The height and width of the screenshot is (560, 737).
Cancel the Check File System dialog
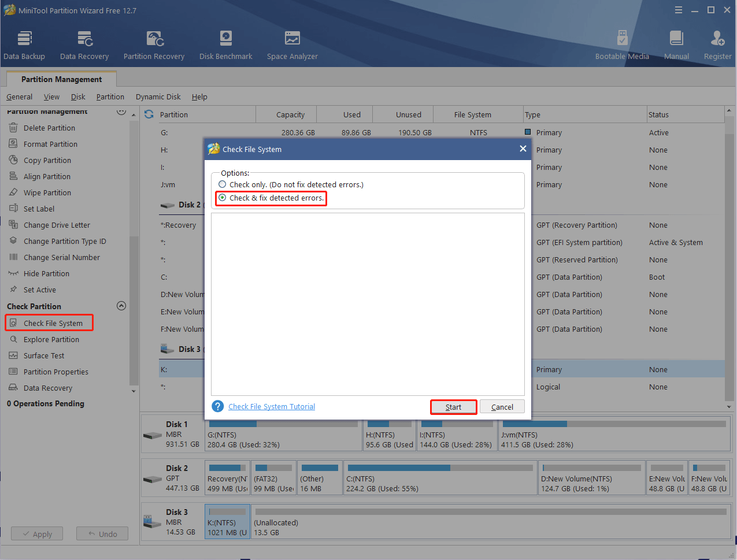[502, 407]
